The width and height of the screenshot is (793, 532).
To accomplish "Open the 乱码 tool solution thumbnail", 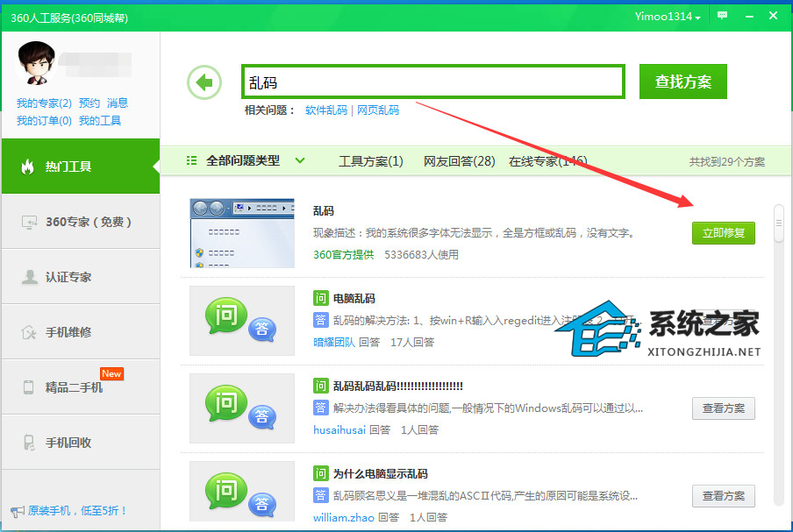I will (242, 233).
